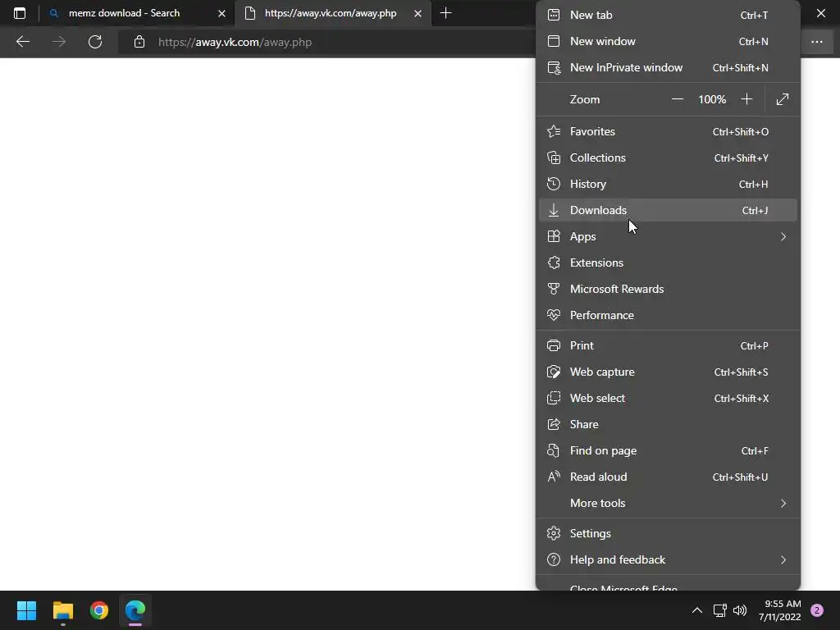Select Print from the menu
This screenshot has height=630, width=840.
tap(668, 345)
